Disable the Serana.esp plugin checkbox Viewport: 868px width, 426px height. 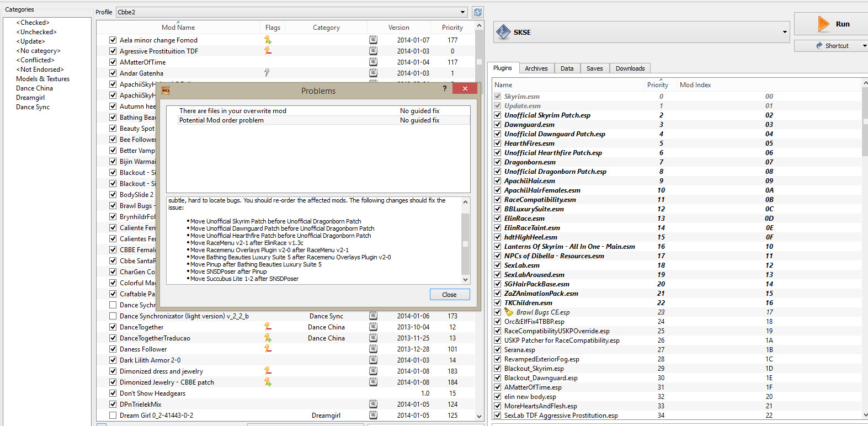pyautogui.click(x=497, y=350)
